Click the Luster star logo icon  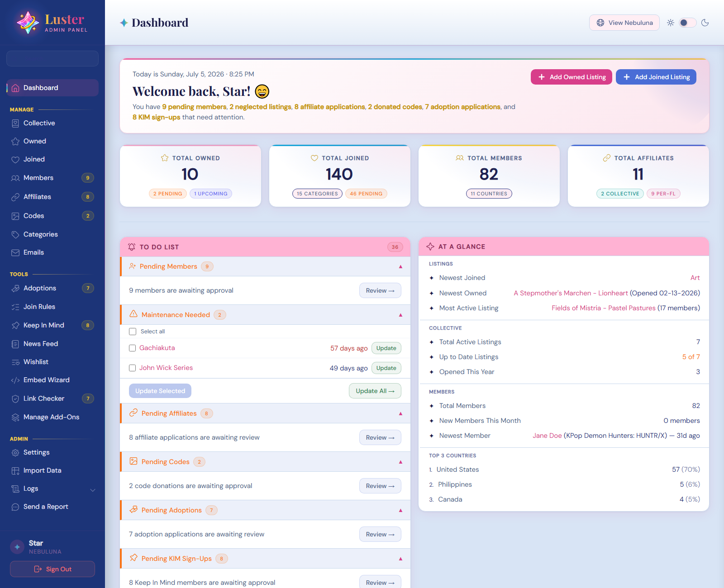tap(28, 22)
